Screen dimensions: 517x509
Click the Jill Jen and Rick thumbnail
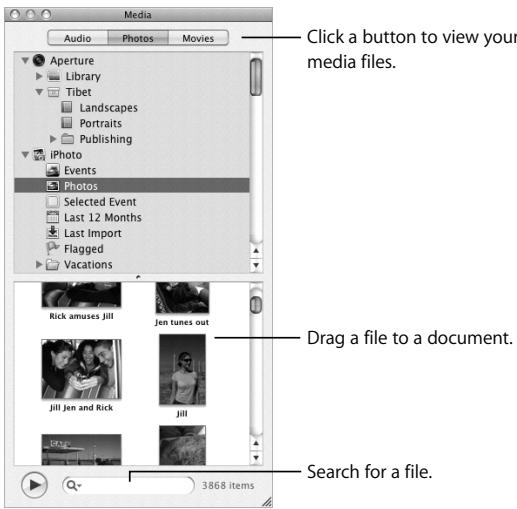[81, 369]
